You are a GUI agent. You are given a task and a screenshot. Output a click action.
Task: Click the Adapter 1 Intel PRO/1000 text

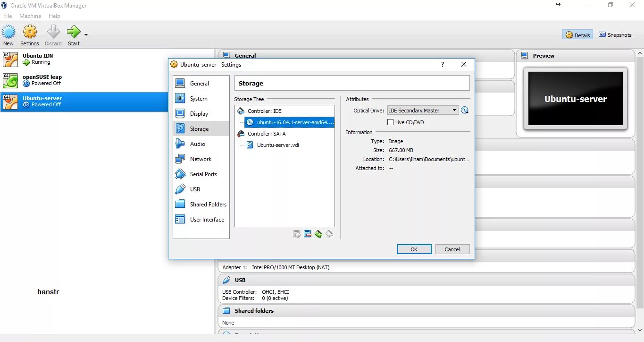[276, 267]
